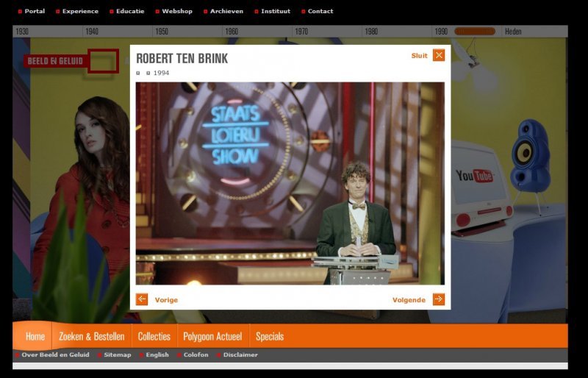
Task: Jump to 1960 on the timeline
Action: 232,32
